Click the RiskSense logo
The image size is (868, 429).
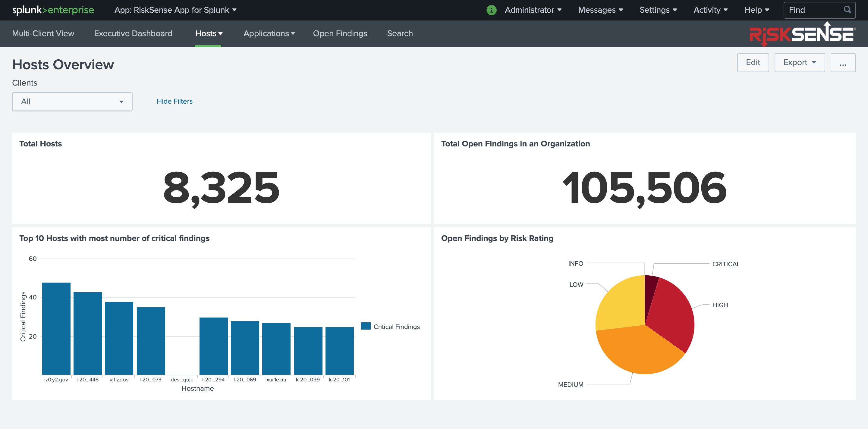[x=802, y=34]
